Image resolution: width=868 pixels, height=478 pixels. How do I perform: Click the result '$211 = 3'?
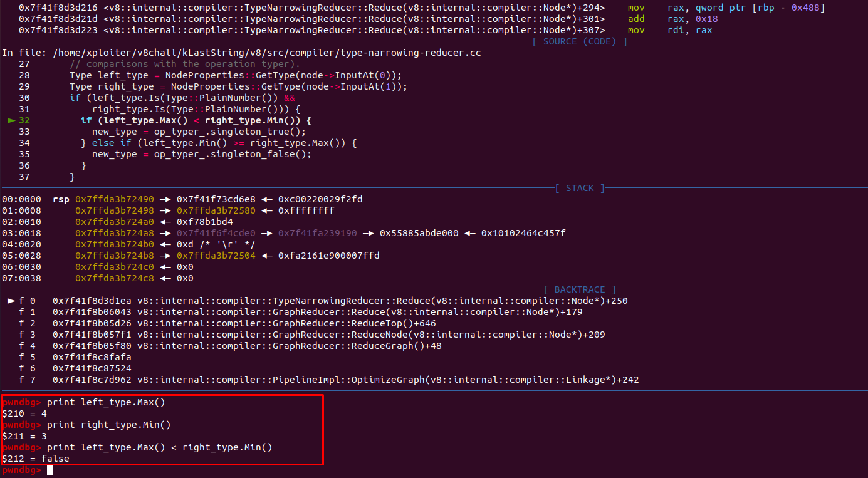pos(24,436)
